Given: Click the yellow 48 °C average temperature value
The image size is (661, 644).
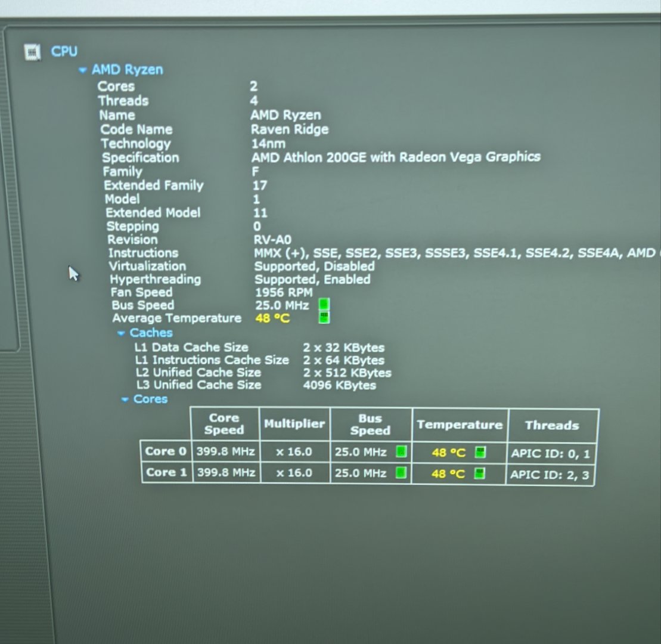Looking at the screenshot, I should [272, 318].
